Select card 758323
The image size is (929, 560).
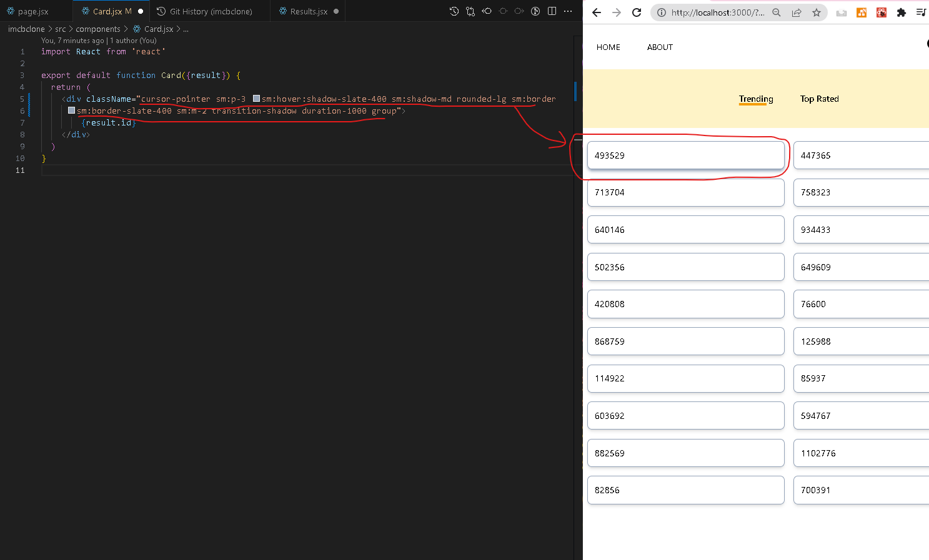(861, 192)
